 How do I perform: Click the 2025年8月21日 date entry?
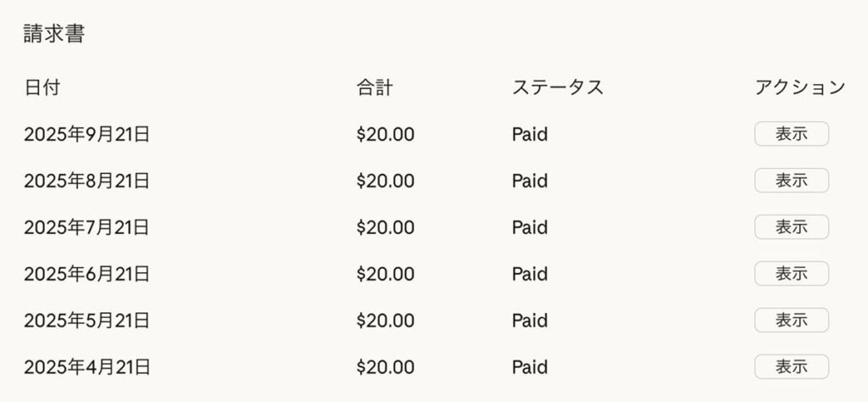(86, 181)
